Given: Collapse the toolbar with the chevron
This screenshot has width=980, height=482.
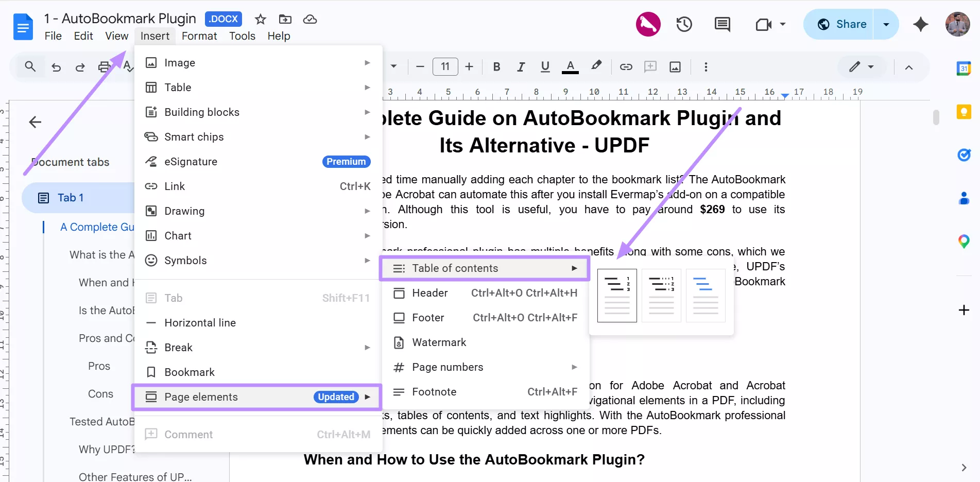Looking at the screenshot, I should tap(909, 67).
